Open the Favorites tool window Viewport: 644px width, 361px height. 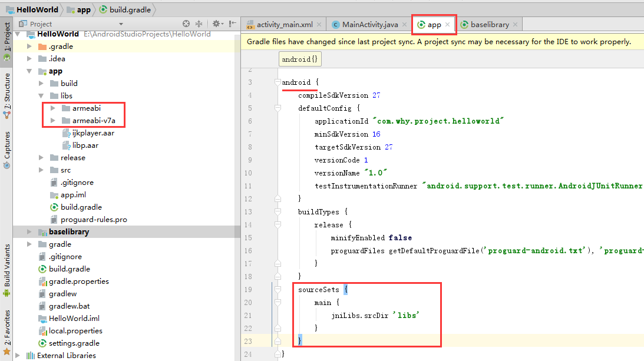[x=6, y=333]
